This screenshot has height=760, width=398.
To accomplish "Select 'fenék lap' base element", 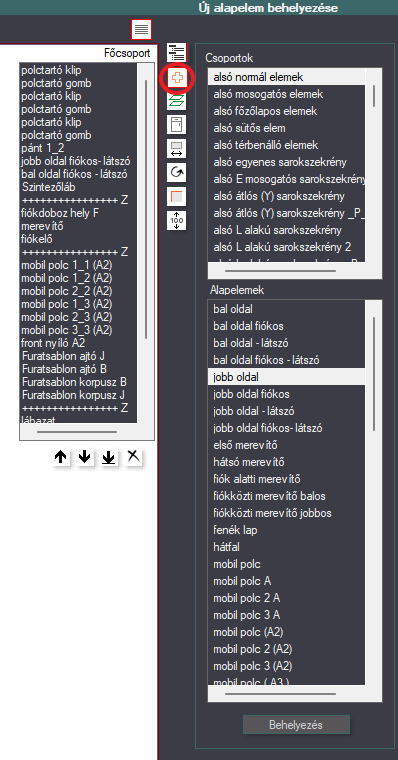I will tap(287, 530).
